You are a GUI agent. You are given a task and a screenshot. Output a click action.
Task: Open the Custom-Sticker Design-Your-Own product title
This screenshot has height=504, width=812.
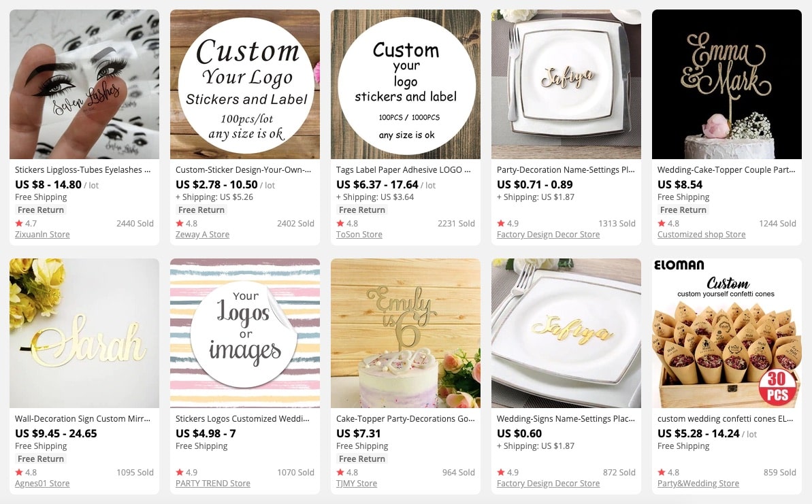(x=244, y=170)
